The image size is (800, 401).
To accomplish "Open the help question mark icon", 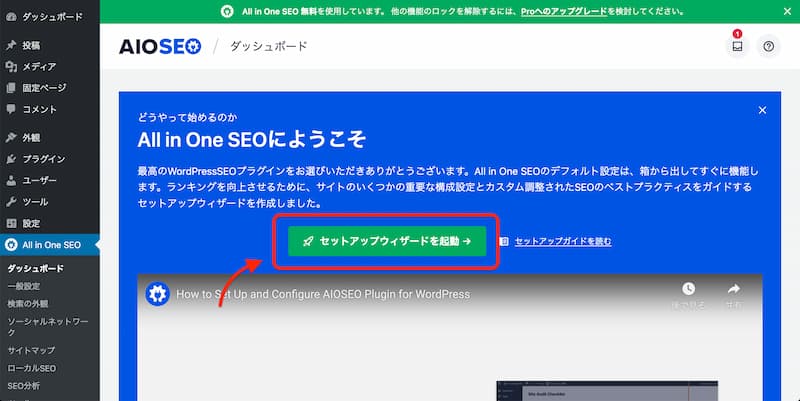I will coord(768,46).
